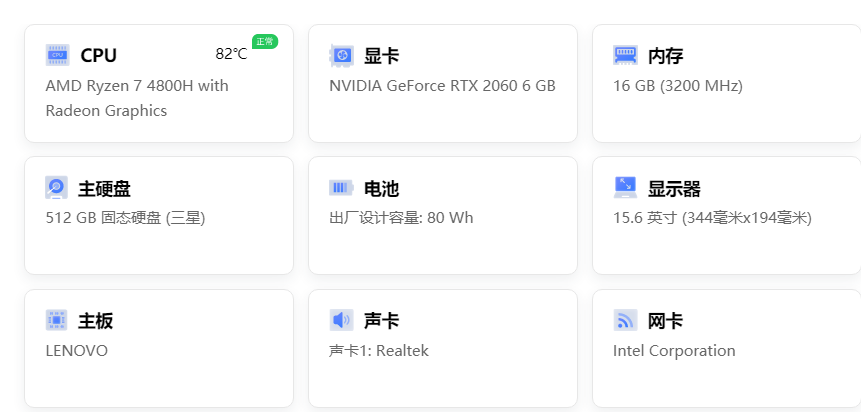
Task: Click the sound card speaker icon
Action: click(x=341, y=321)
